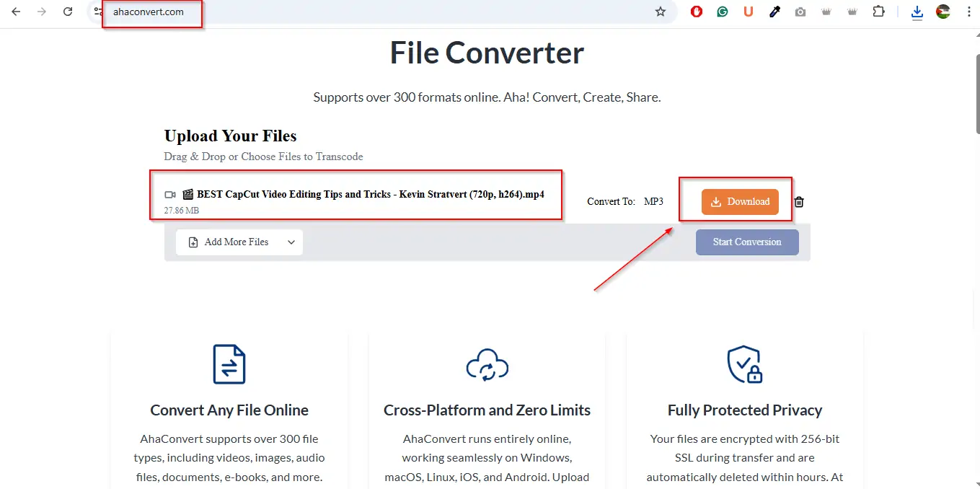Bookmark this page with the star icon
This screenshot has height=489, width=980.
pyautogui.click(x=660, y=12)
